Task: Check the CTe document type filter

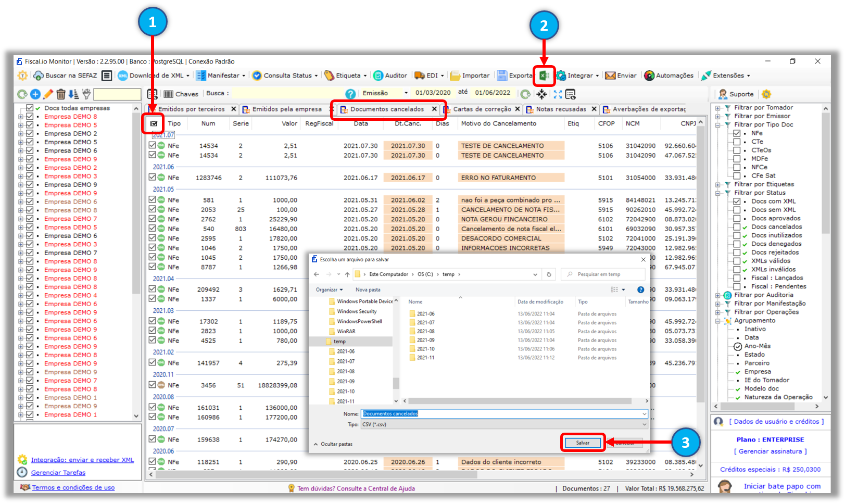Action: (737, 142)
